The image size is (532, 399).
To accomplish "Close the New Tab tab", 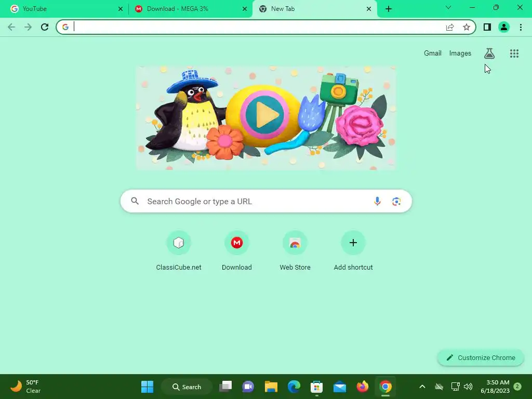I will (369, 9).
